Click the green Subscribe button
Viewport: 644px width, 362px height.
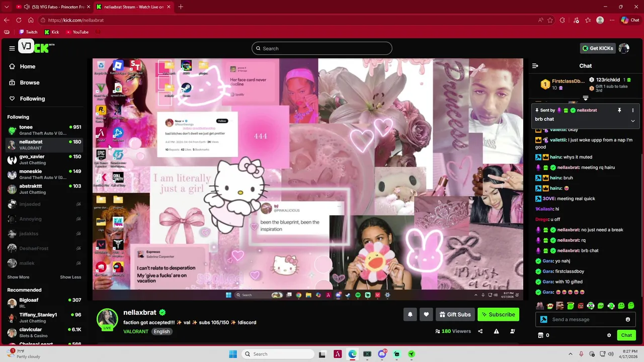[x=498, y=315]
